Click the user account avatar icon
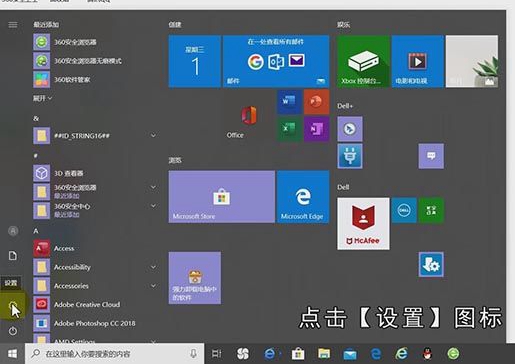 point(13,231)
